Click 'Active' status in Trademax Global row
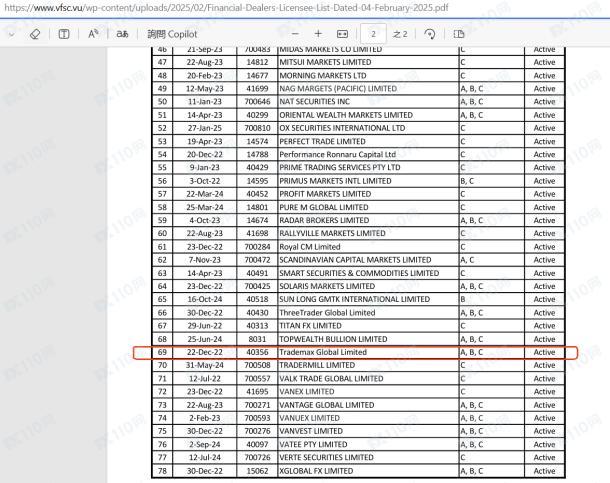Screen dimensions: 610x483 click(x=544, y=352)
